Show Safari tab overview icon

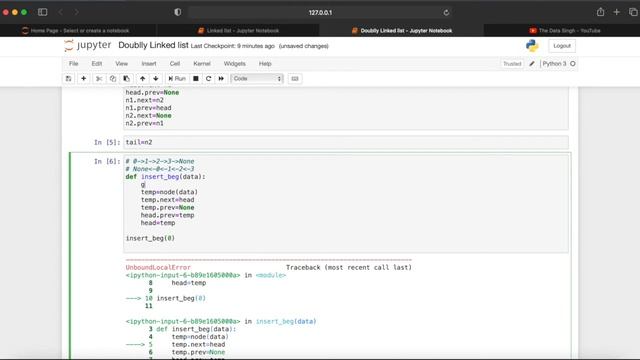[x=633, y=12]
